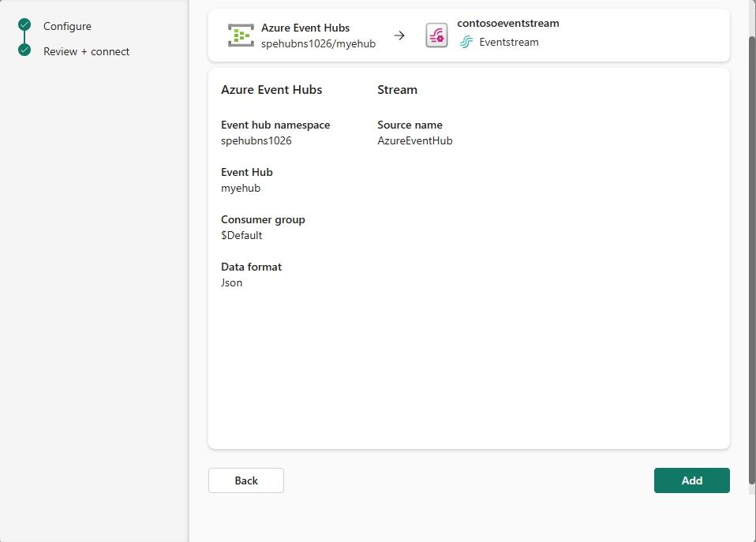The image size is (756, 542).
Task: Click the Json data format value
Action: tap(231, 282)
